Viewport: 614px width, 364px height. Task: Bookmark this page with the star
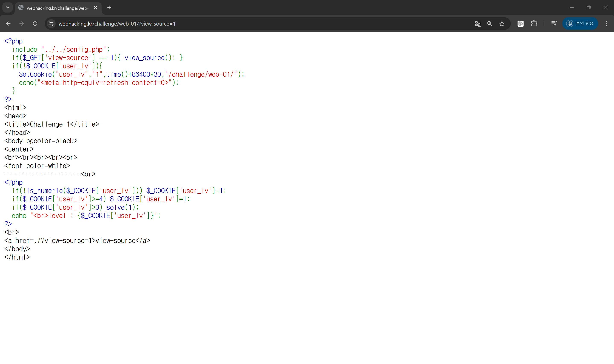click(502, 24)
